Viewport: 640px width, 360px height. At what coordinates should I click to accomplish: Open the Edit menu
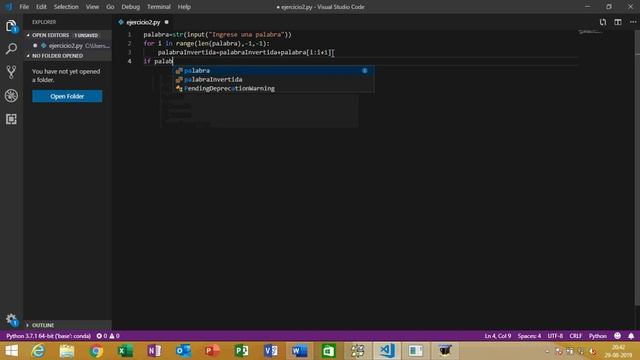coord(41,7)
